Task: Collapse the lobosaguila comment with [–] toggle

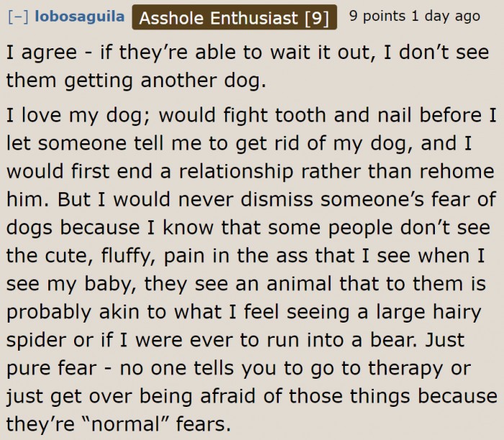Action: click(x=18, y=17)
